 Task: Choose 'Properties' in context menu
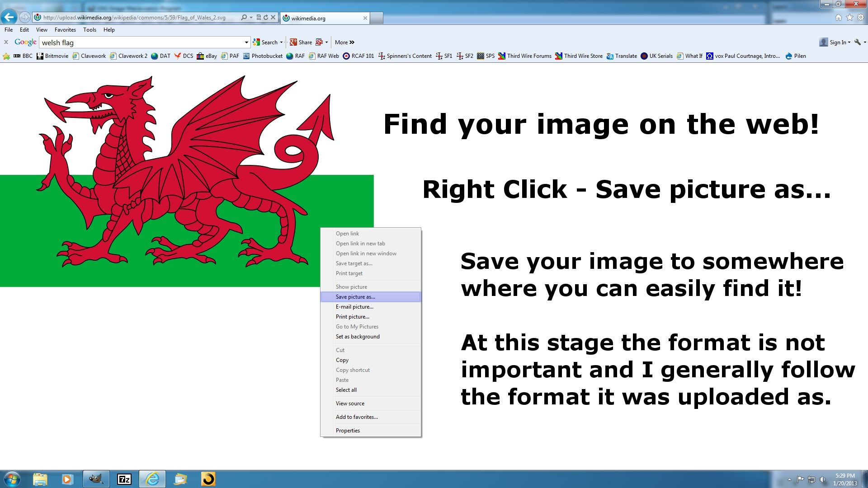[371, 431]
